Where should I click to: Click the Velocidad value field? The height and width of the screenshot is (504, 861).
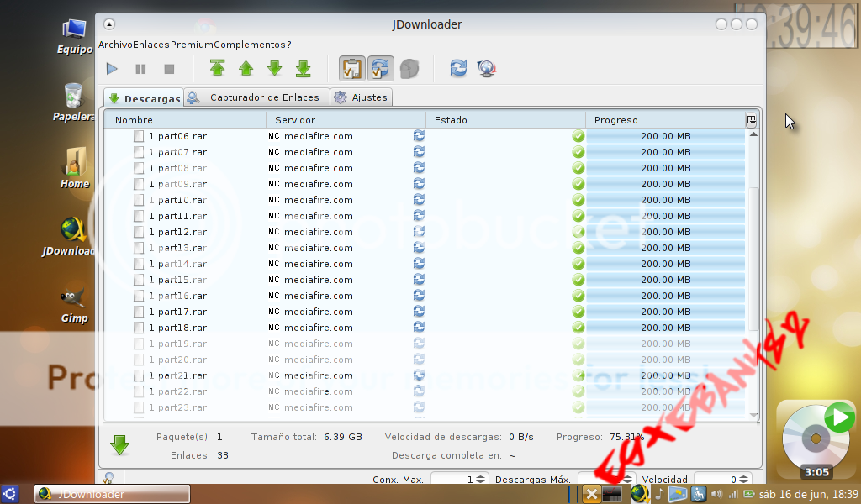pyautogui.click(x=716, y=480)
